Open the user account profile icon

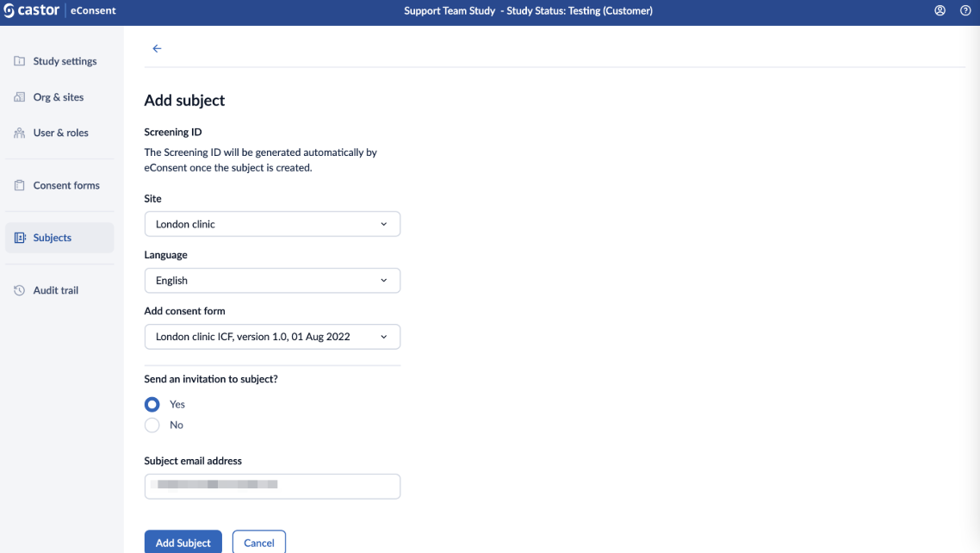(x=940, y=11)
